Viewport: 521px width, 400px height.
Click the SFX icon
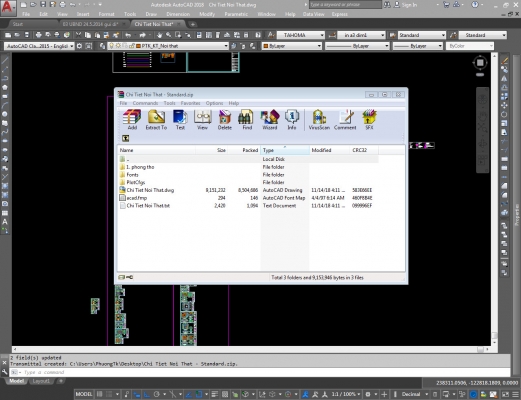[369, 119]
